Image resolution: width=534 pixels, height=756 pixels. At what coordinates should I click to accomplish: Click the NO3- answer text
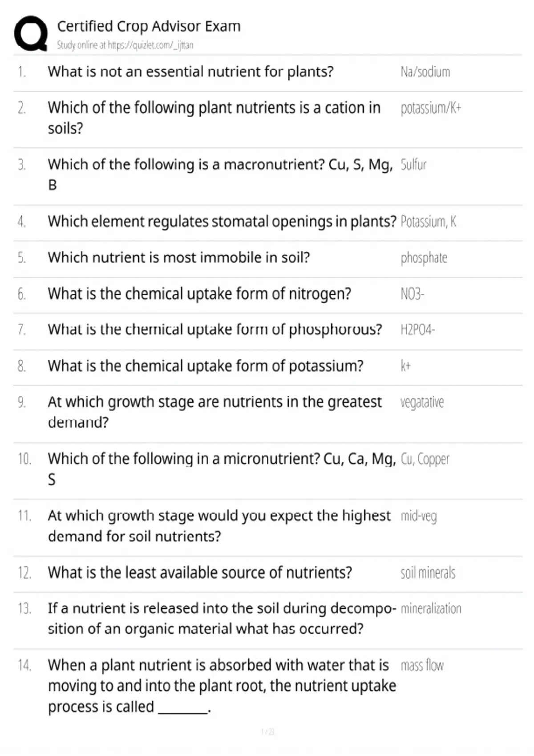pos(412,294)
